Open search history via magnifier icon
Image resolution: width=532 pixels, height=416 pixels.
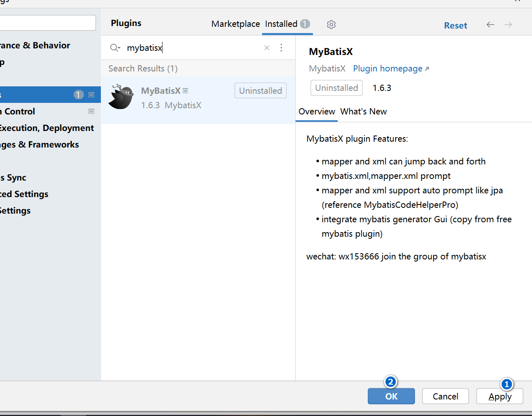click(115, 48)
